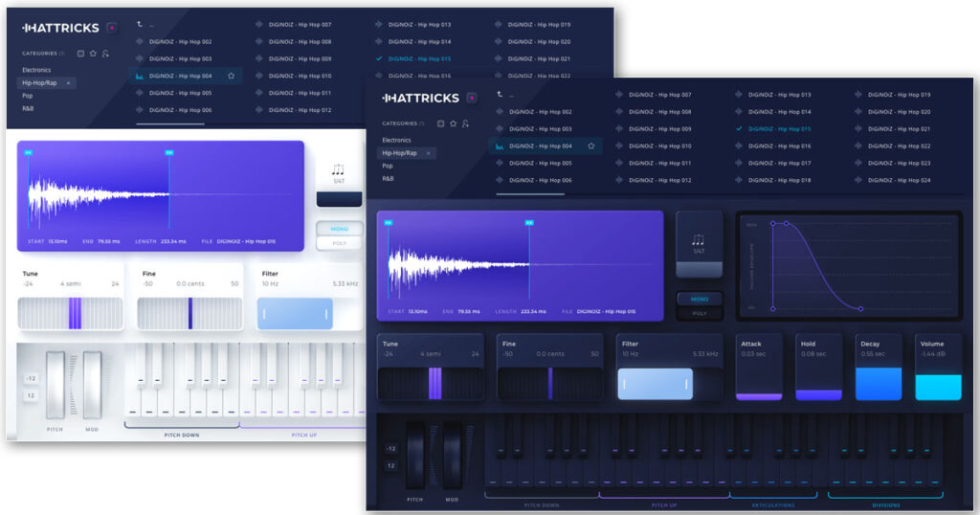Enable POLY mode in the light-theme window
Viewport: 980px width, 515px height.
(x=340, y=243)
